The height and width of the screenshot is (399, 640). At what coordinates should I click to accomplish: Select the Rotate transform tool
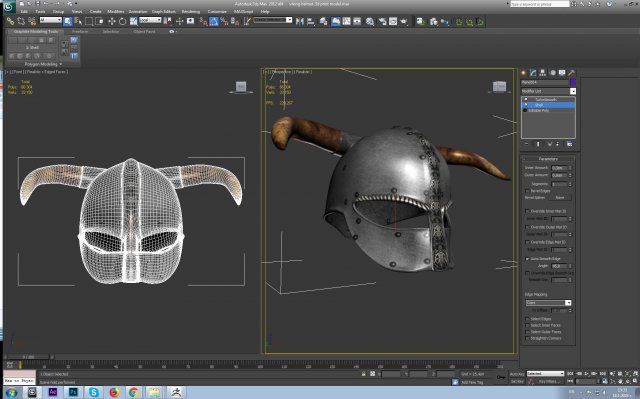[x=122, y=21]
